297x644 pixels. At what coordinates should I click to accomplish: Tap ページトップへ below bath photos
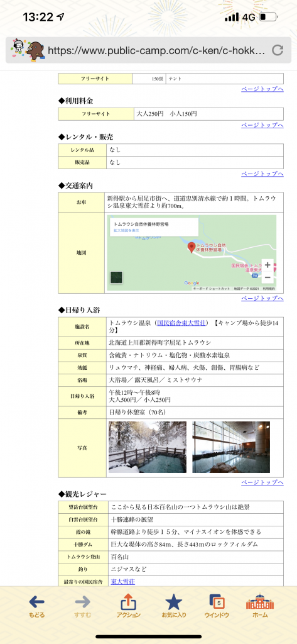pos(262,482)
